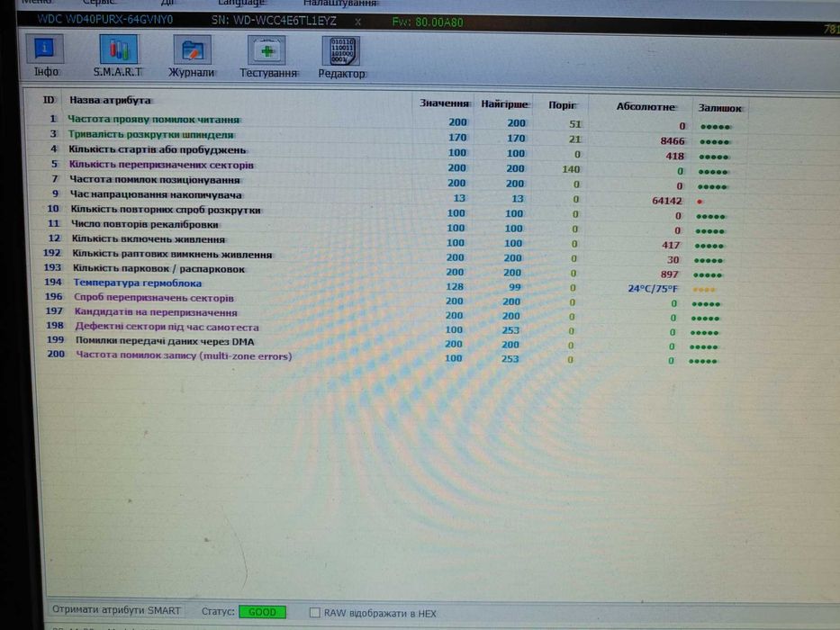Click the Отримати атрибути SMART button

(116, 610)
